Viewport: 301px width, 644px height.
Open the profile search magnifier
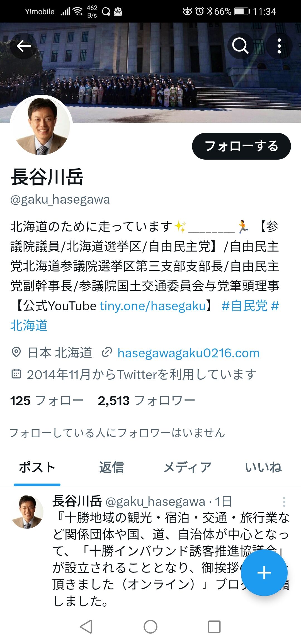[241, 46]
